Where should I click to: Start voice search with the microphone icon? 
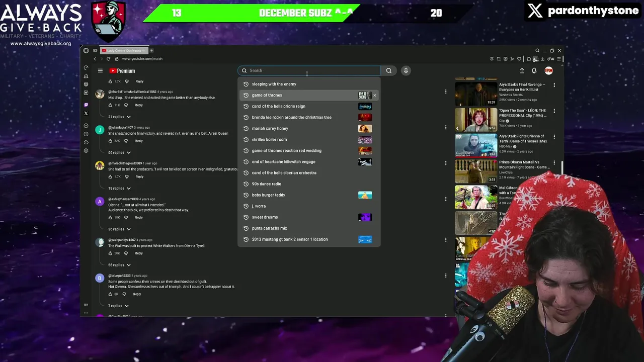[406, 70]
